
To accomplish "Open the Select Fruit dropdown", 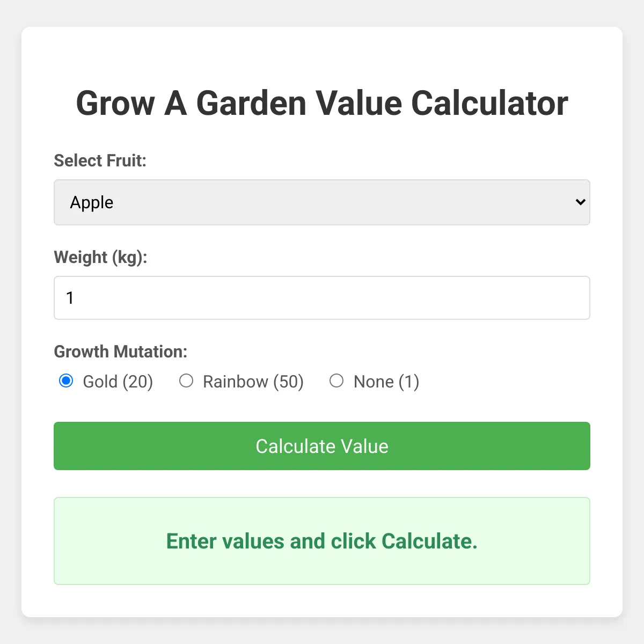I will (322, 202).
